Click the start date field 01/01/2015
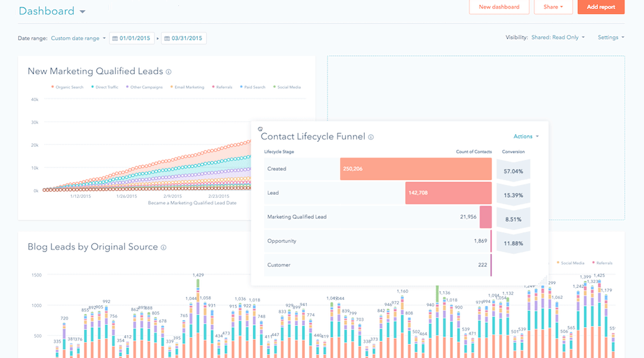This screenshot has width=644, height=358. 132,38
